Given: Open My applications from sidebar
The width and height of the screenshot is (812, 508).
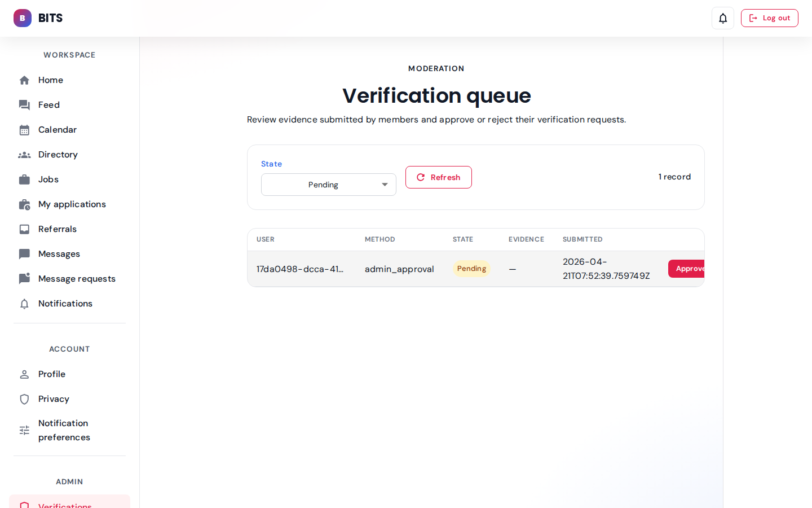Looking at the screenshot, I should 72,204.
